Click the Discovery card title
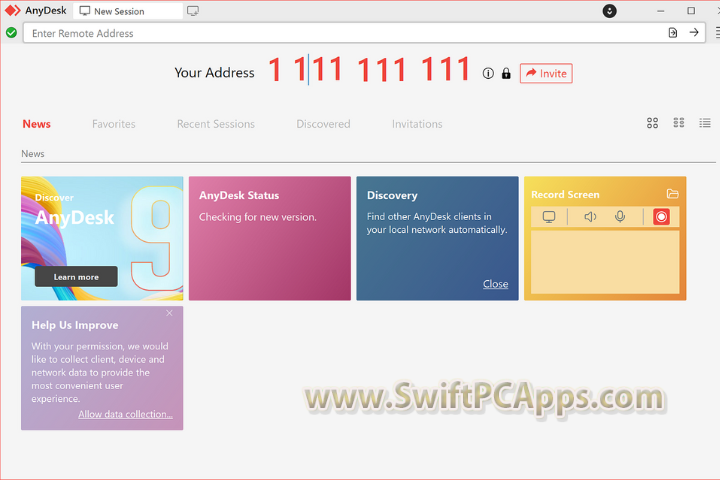The width and height of the screenshot is (720, 480). click(x=392, y=195)
